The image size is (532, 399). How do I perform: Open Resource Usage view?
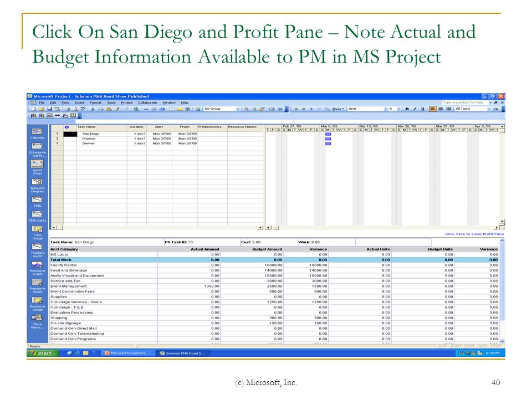[x=37, y=304]
